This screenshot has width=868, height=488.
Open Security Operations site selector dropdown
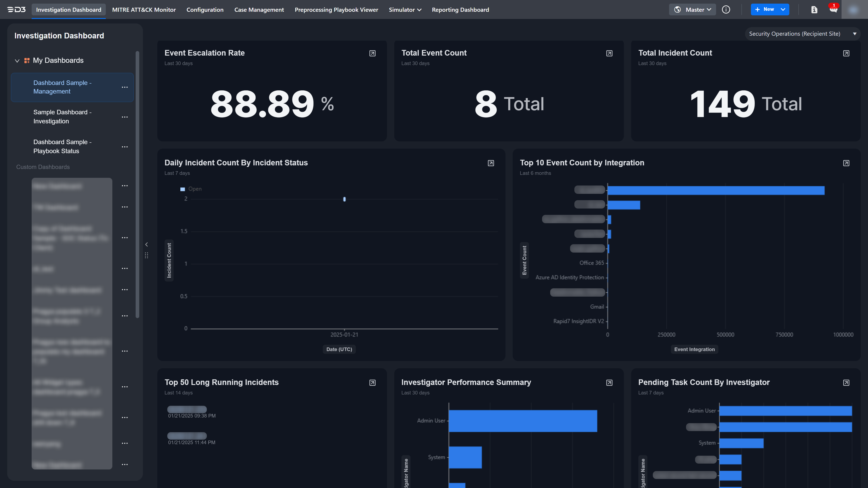[802, 34]
